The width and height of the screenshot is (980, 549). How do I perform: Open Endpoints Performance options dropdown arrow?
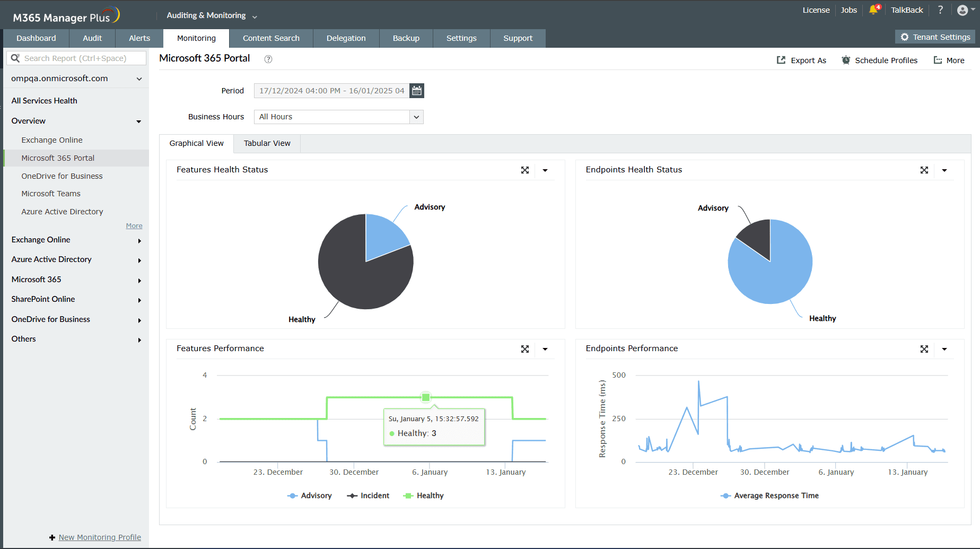944,349
